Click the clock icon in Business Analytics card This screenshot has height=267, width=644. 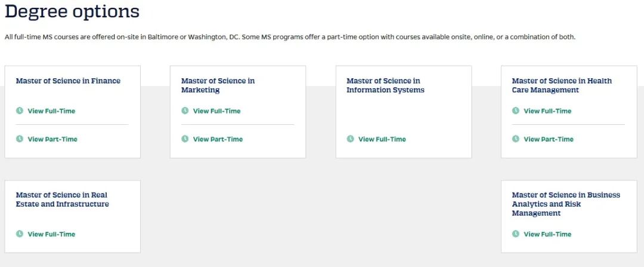point(515,234)
